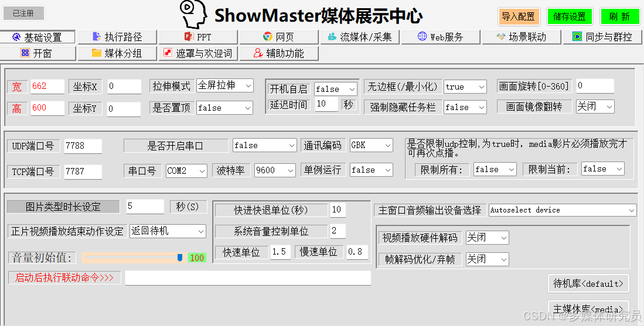
Task: Expand the 视频播放硬件解码 dropdown
Action: click(x=487, y=238)
